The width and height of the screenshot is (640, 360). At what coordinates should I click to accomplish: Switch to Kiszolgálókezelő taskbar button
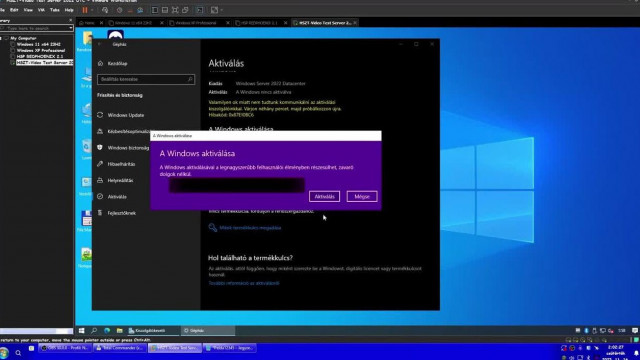tap(153, 331)
